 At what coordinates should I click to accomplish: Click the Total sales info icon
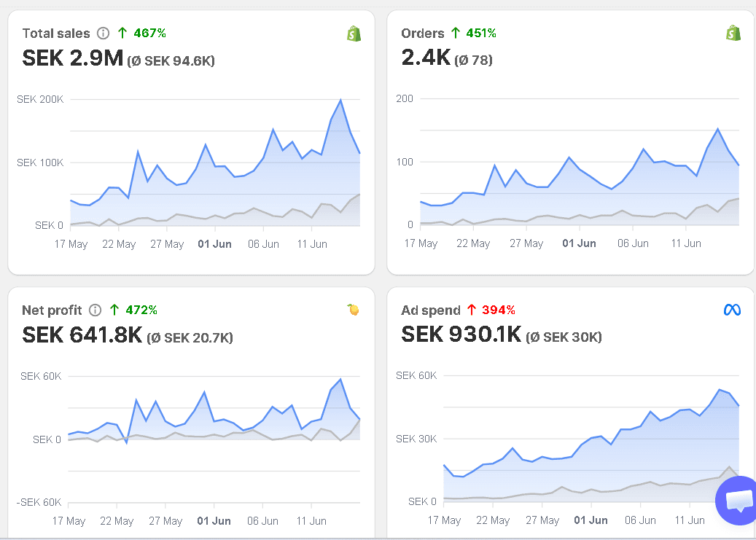pos(104,34)
